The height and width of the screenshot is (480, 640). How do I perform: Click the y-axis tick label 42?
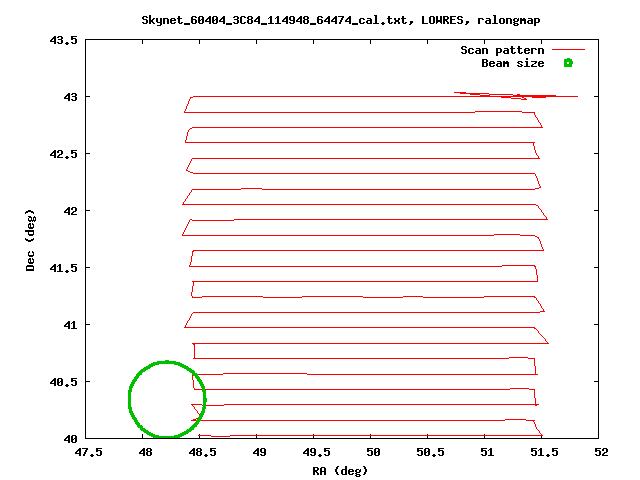70,211
